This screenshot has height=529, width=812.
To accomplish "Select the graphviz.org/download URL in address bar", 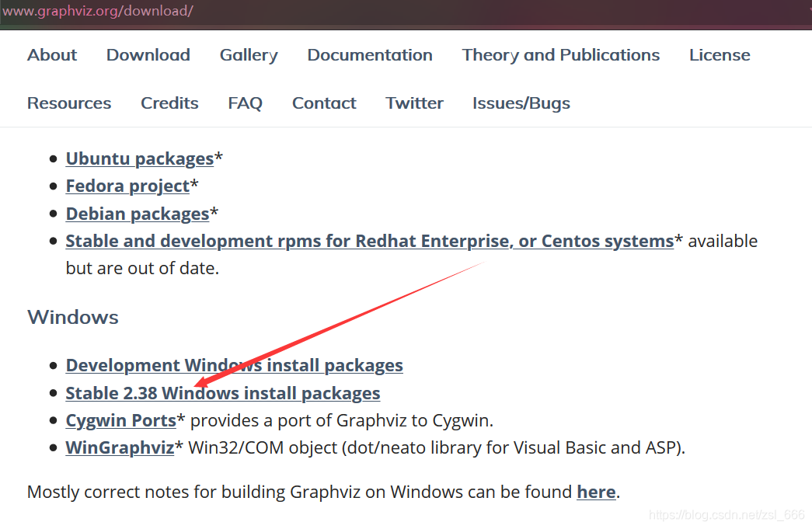I will pyautogui.click(x=97, y=11).
